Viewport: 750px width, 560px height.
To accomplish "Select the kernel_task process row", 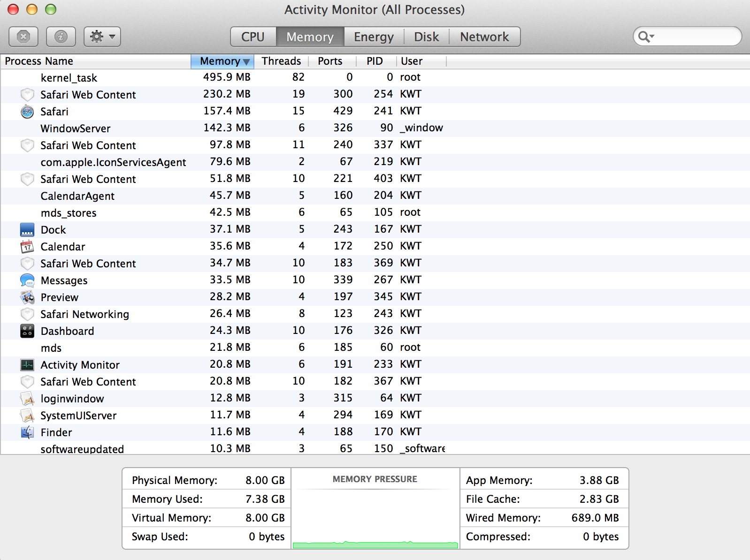I will [x=375, y=77].
